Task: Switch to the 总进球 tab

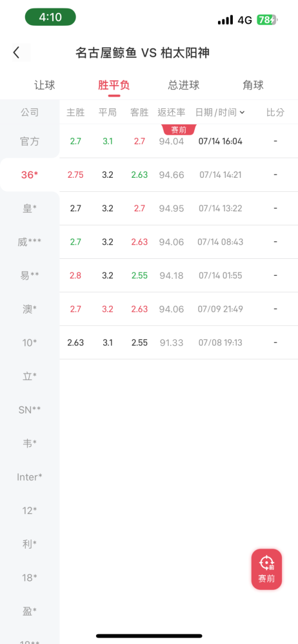Action: (184, 85)
